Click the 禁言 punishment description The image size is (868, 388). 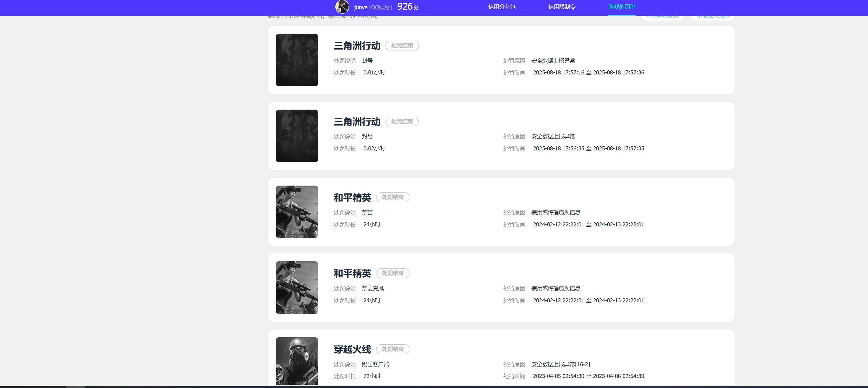(x=367, y=212)
